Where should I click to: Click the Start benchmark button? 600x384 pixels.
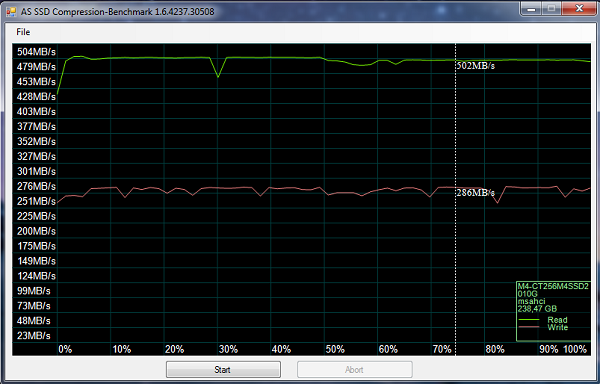(223, 369)
